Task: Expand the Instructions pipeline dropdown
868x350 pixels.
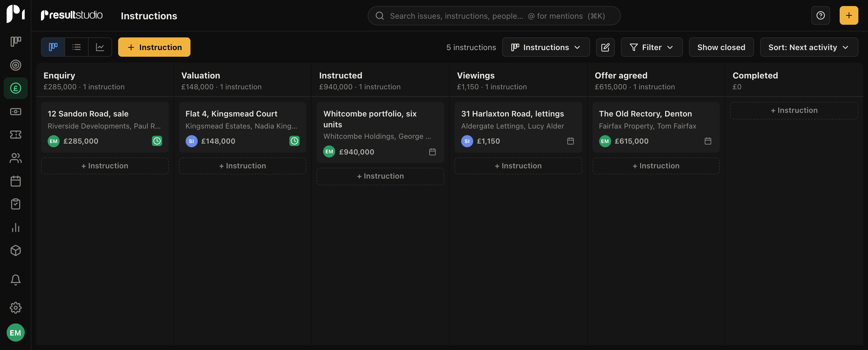Action: [546, 47]
